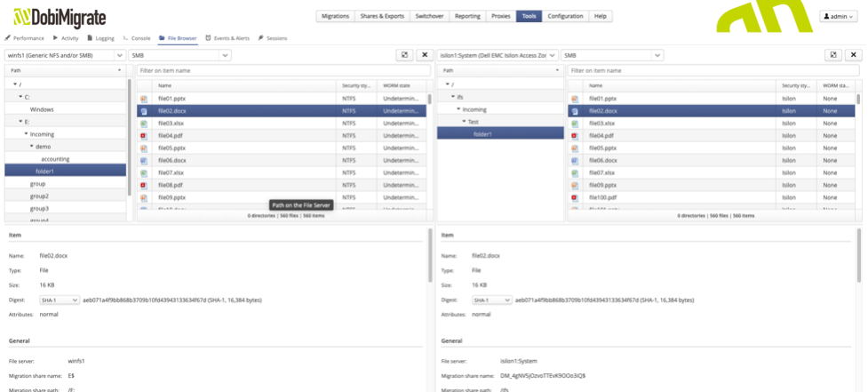Image resolution: width=868 pixels, height=392 pixels.
Task: Click the file07.xlsx icon in left file list
Action: 144,172
